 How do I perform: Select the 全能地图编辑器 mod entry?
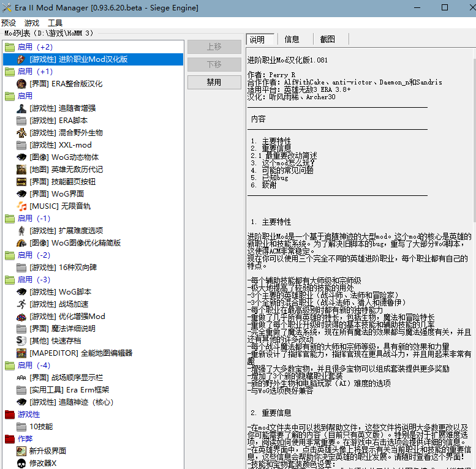(x=80, y=353)
